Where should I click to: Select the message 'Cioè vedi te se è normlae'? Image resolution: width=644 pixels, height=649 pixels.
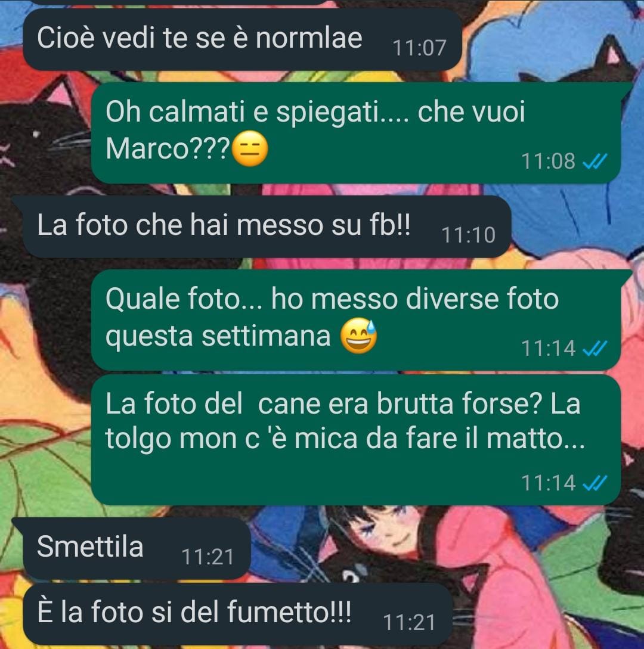tap(242, 39)
